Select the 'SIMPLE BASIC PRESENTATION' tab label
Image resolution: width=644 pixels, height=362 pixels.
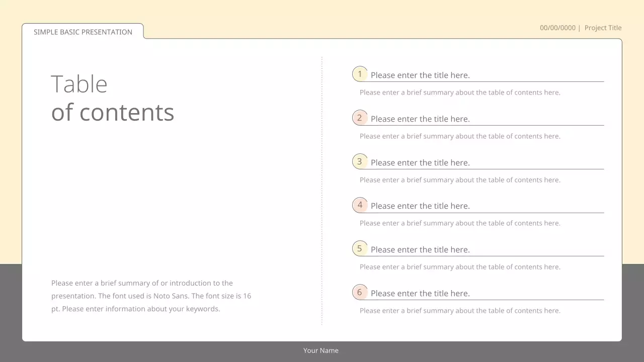(x=82, y=32)
